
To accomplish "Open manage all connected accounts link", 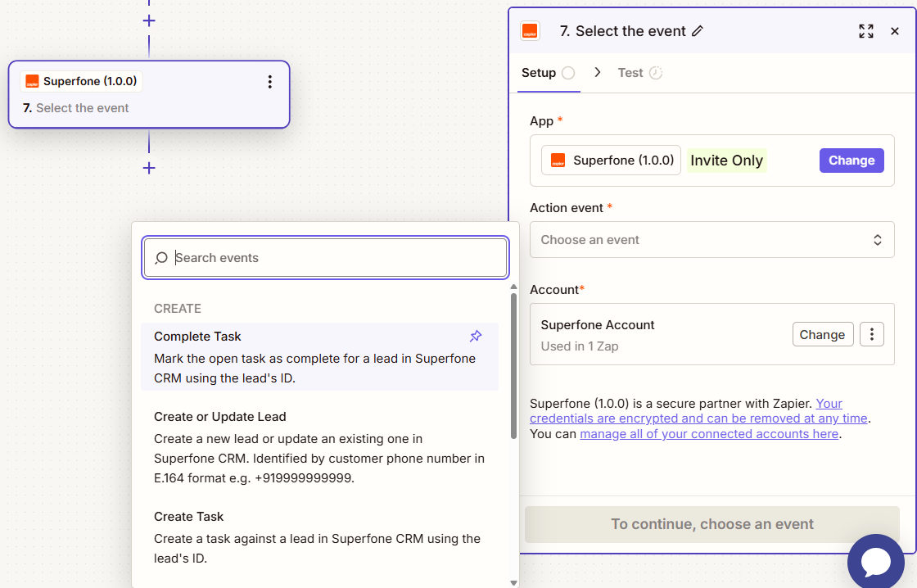I will pyautogui.click(x=709, y=433).
